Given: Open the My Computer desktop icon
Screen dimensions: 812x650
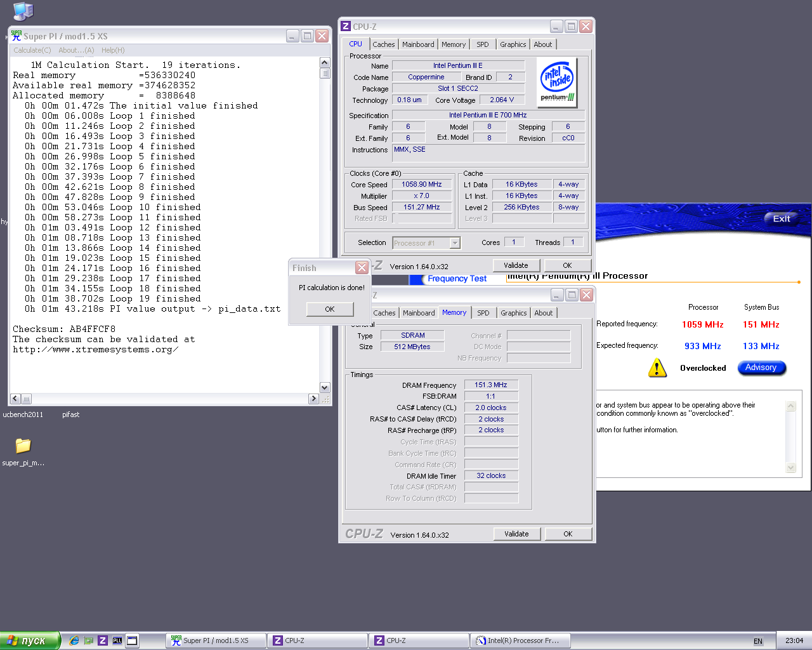Looking at the screenshot, I should (23, 11).
